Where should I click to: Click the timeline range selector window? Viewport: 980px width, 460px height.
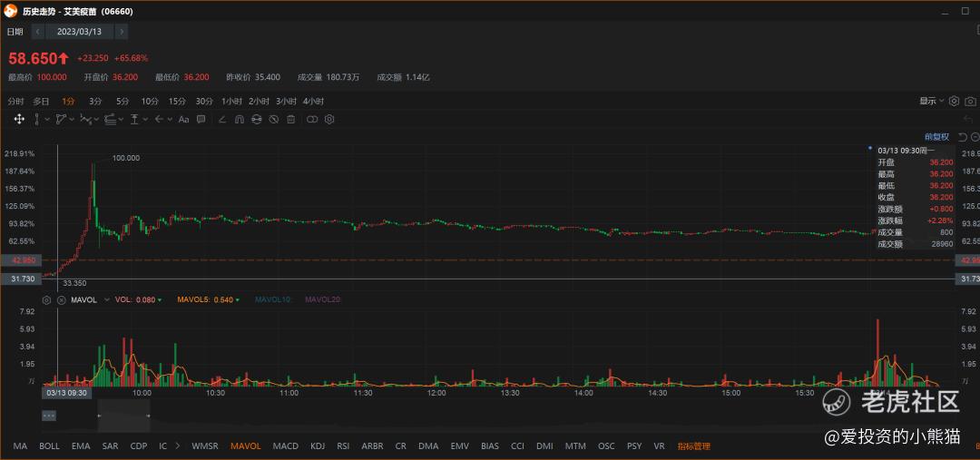[x=123, y=416]
